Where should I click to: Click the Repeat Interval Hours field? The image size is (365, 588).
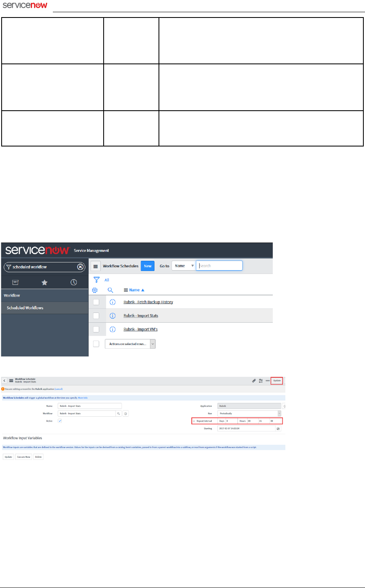click(252, 421)
